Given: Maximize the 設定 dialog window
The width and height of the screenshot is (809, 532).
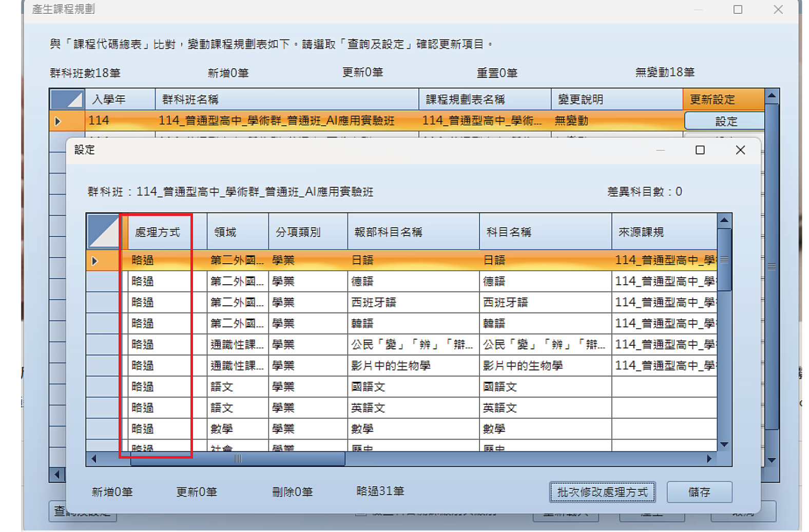Looking at the screenshot, I should [x=700, y=150].
